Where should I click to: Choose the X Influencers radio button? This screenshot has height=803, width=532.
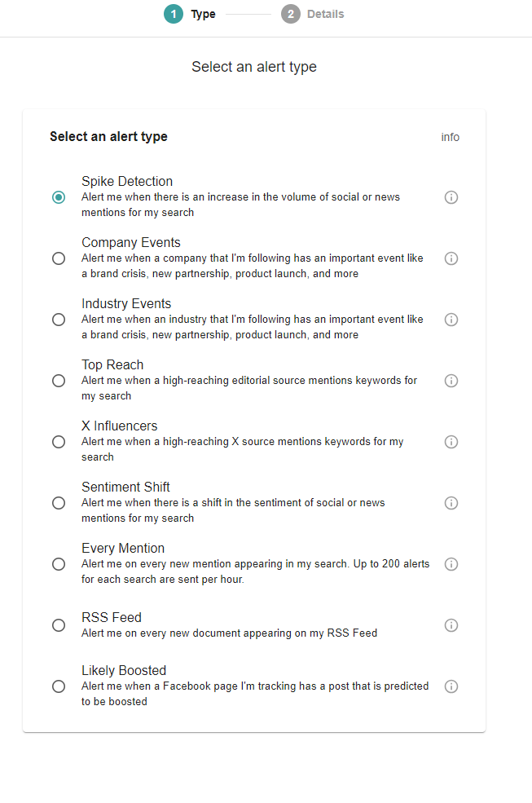pyautogui.click(x=59, y=442)
